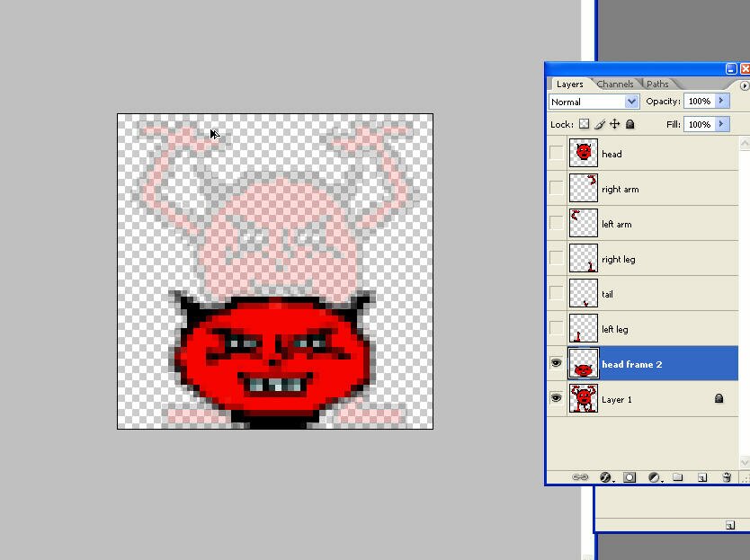
Task: Show the left leg layer
Action: click(557, 328)
